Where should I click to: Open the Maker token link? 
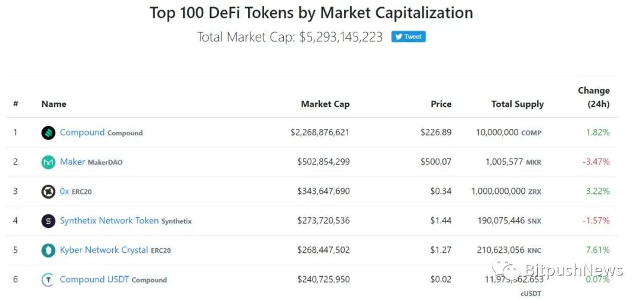click(x=72, y=162)
